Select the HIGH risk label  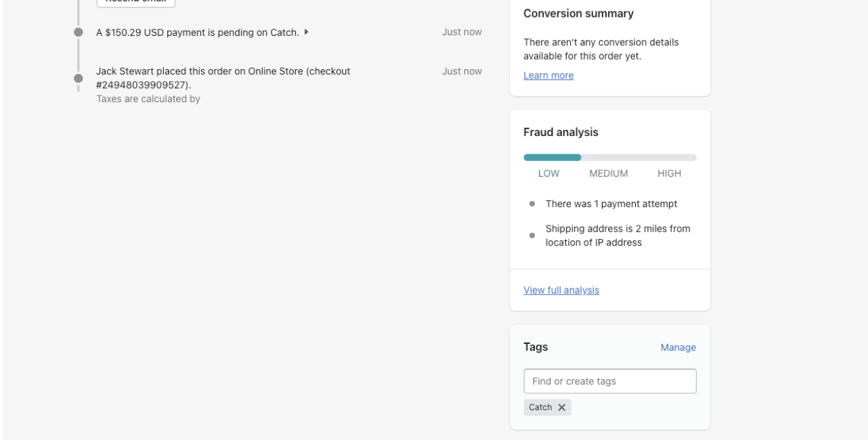[669, 173]
